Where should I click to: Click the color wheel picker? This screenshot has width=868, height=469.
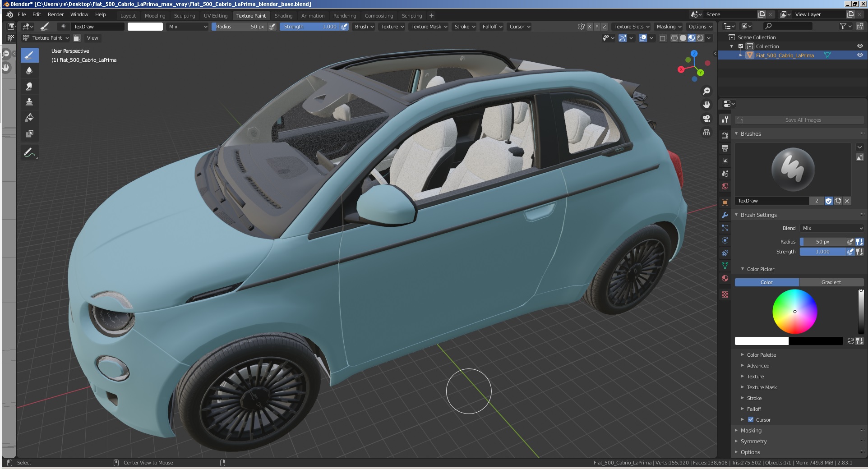coord(794,312)
